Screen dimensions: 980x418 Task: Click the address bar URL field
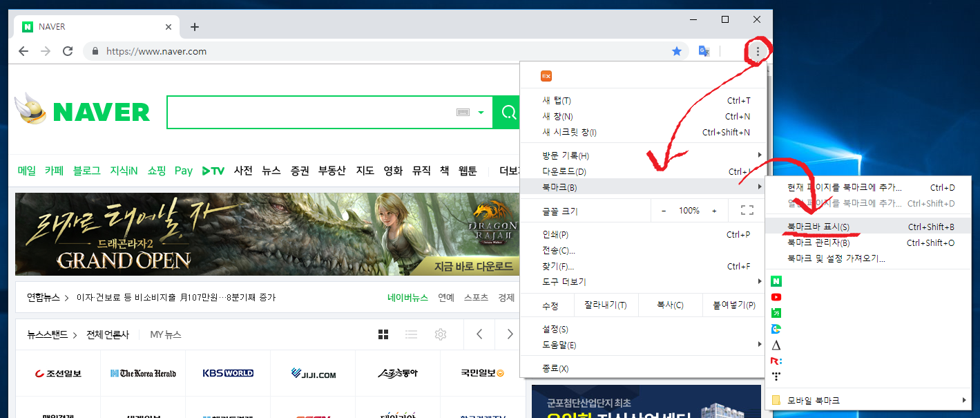point(387,51)
